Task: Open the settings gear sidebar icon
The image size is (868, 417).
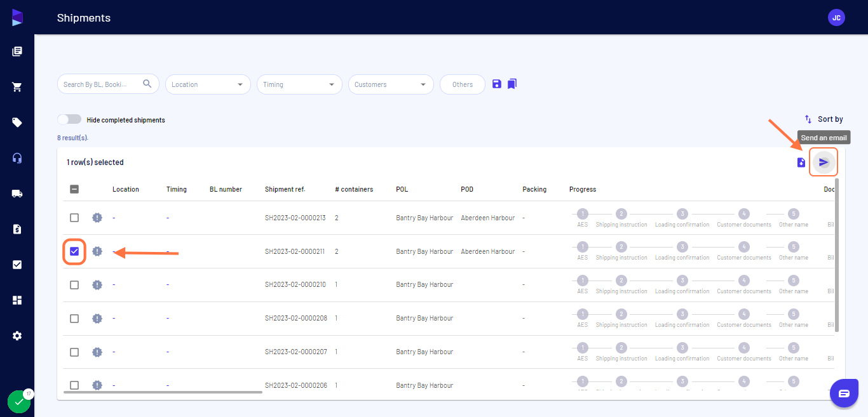Action: point(17,336)
